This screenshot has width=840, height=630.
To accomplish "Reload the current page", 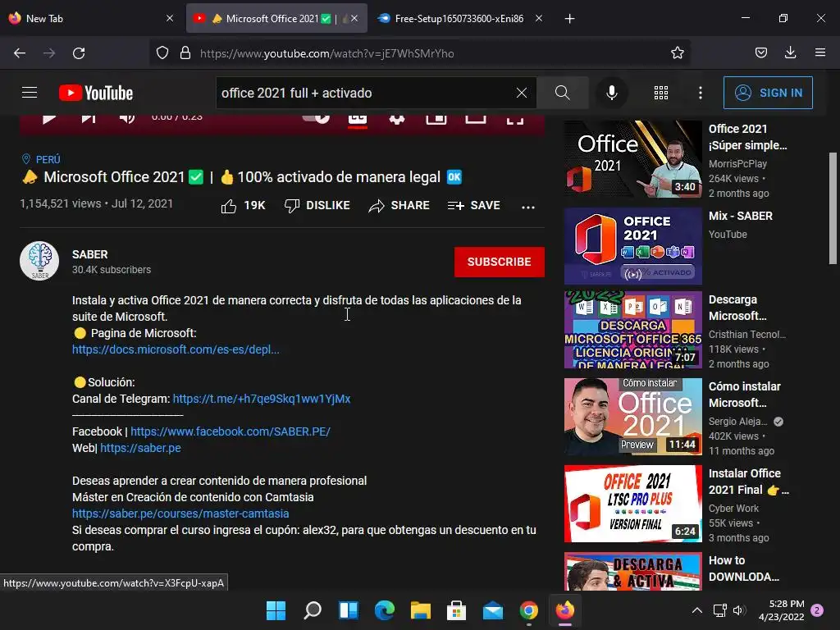I will (79, 53).
